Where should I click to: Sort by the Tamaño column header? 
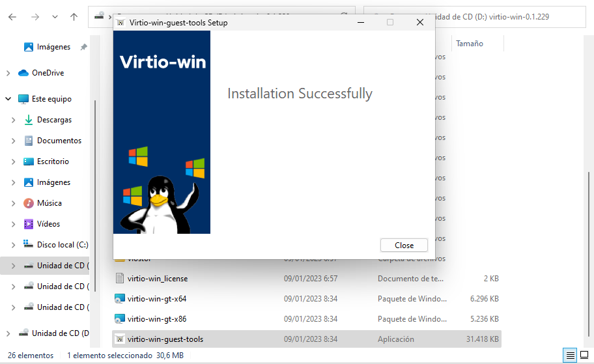[470, 44]
